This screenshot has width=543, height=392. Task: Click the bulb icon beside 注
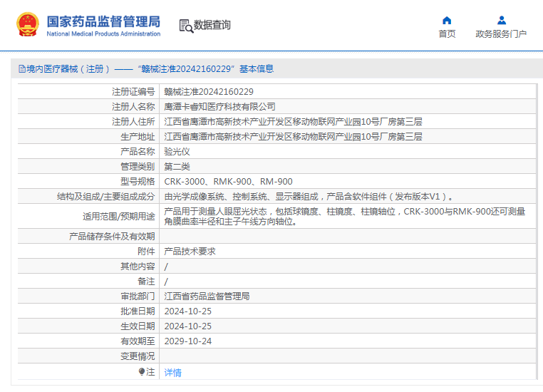142,371
